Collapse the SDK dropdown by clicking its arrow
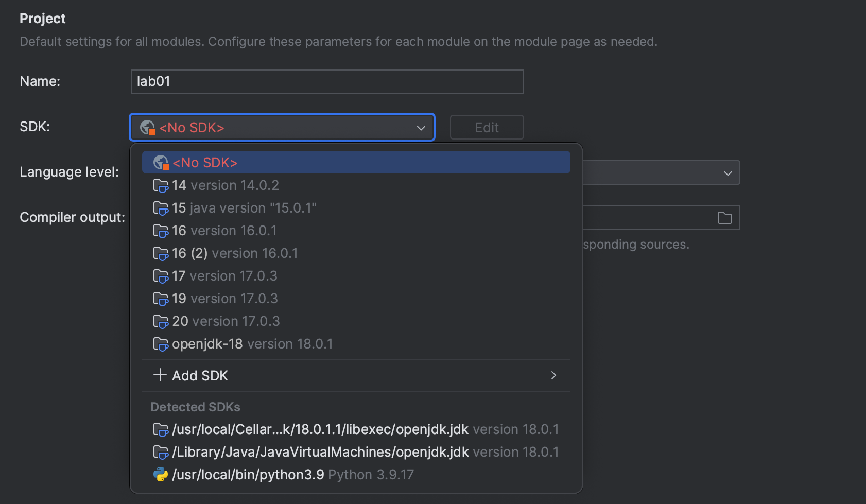Viewport: 866px width, 504px height. (x=421, y=127)
